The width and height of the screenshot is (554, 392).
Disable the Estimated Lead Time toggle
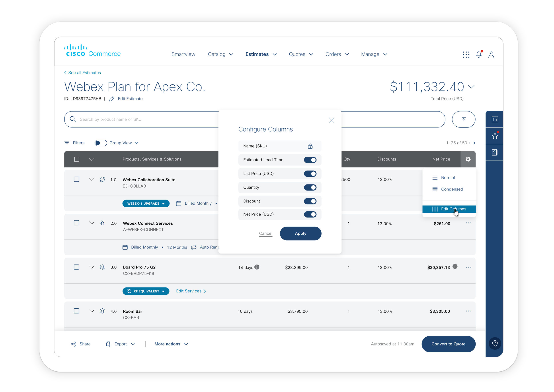(310, 160)
